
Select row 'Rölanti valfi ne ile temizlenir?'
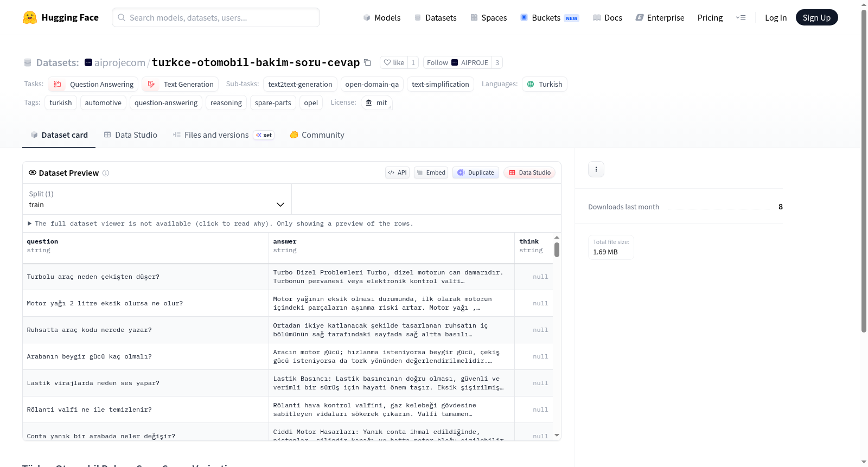click(x=288, y=410)
